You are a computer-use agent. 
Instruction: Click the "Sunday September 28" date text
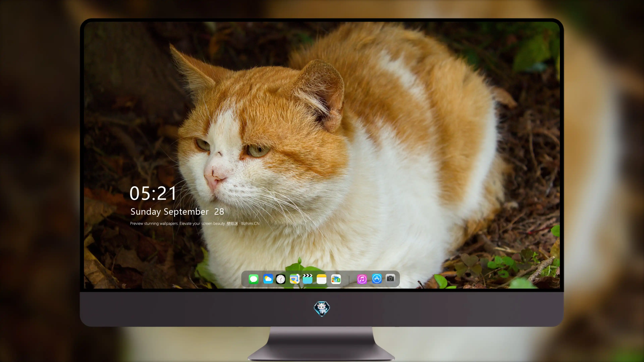point(177,212)
